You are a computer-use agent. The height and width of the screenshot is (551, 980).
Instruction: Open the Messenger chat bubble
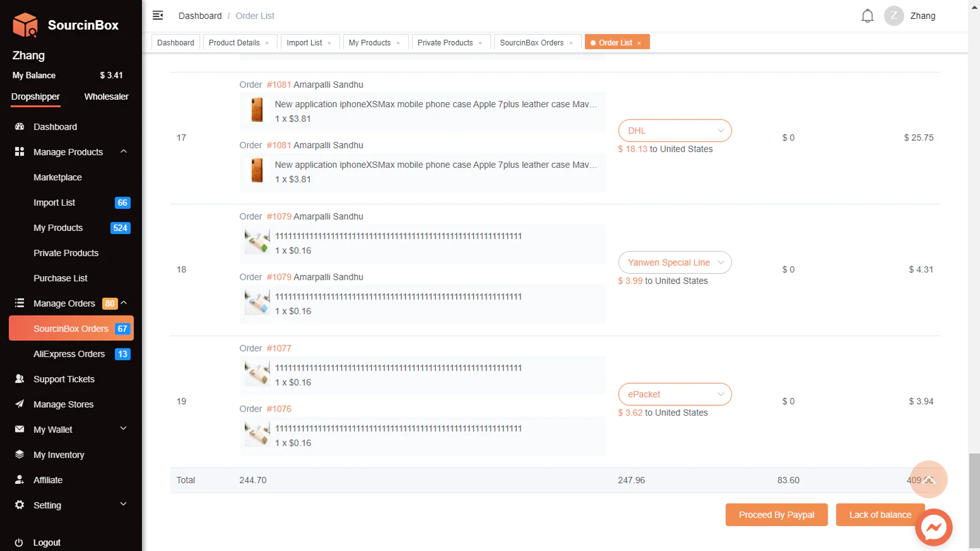933,527
